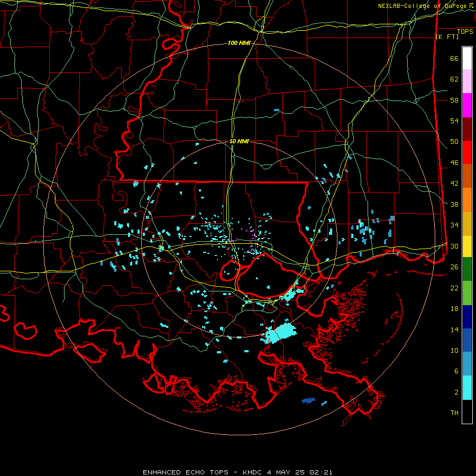Click the '26' legend value
This screenshot has width=476, height=476.
point(454,267)
